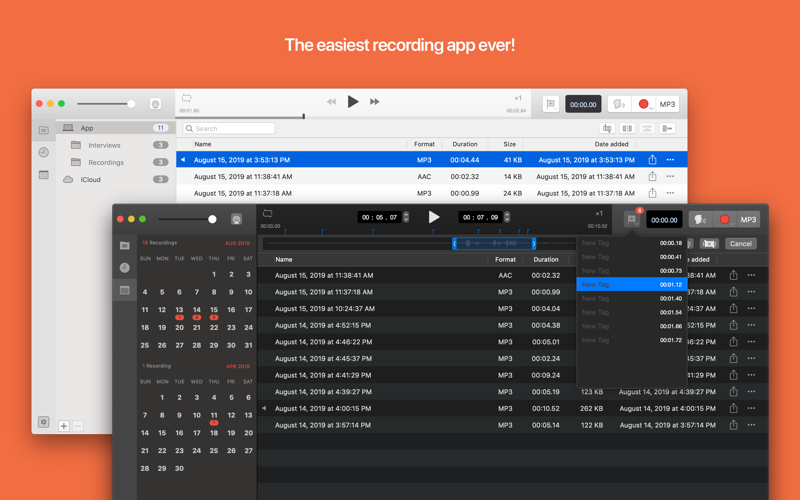Screen dimensions: 800x500
Task: Add a folder with the plus button
Action: (64, 426)
